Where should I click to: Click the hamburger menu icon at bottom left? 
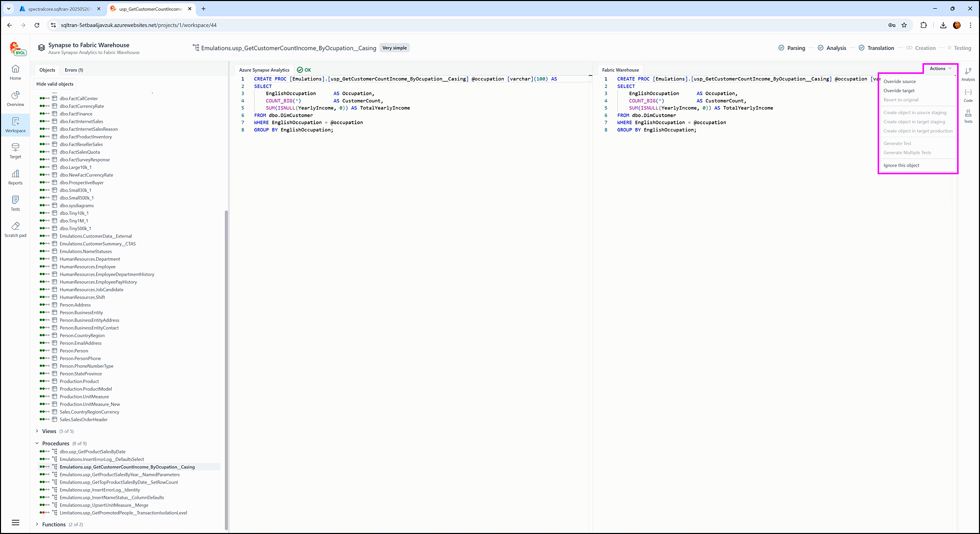point(15,522)
